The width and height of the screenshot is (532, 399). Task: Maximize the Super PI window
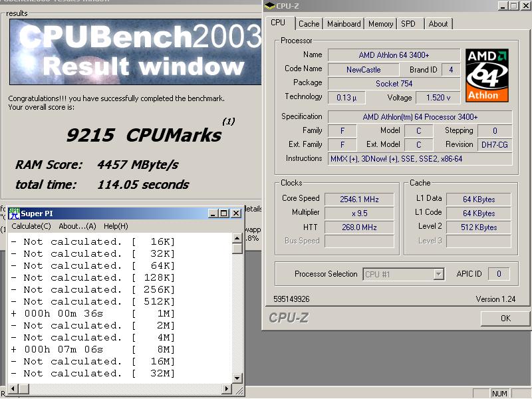[x=223, y=213]
